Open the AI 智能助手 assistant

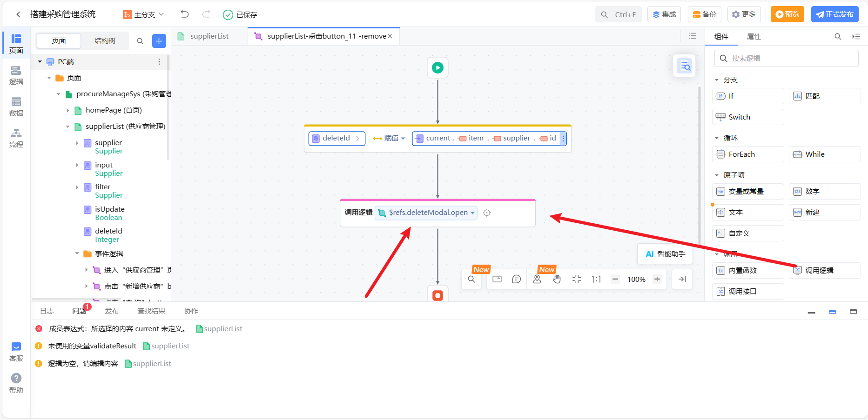(x=665, y=254)
